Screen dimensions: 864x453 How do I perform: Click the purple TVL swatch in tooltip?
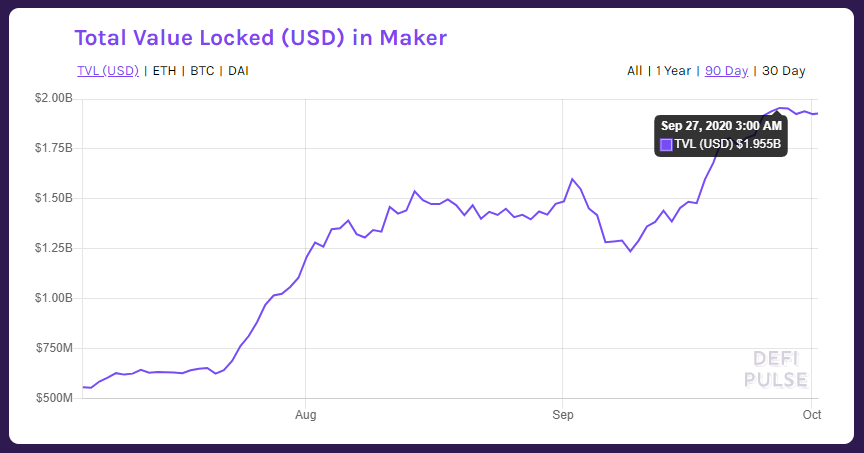[x=667, y=145]
